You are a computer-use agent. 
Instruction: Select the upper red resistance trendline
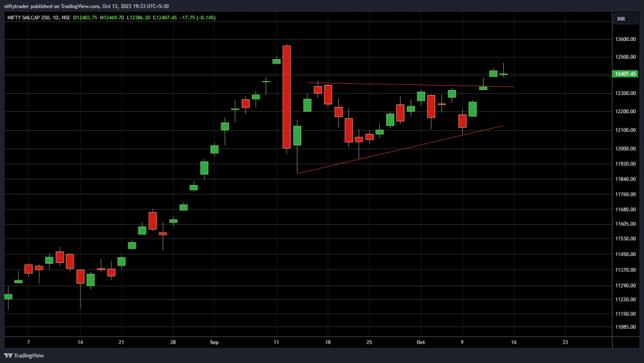(x=410, y=84)
